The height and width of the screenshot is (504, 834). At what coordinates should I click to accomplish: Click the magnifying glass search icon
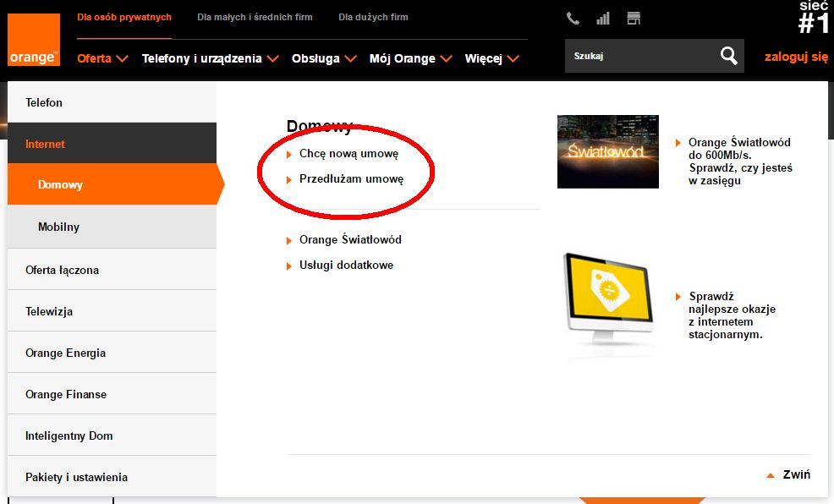pyautogui.click(x=728, y=57)
